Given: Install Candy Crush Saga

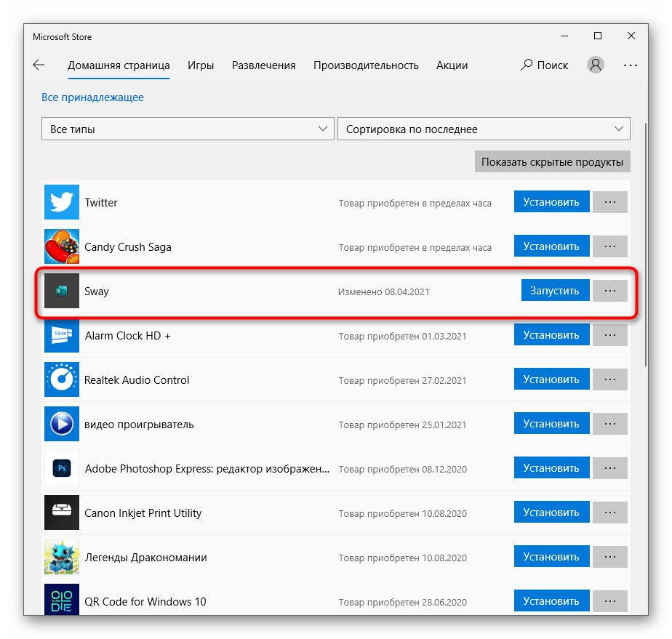Looking at the screenshot, I should click(x=551, y=246).
